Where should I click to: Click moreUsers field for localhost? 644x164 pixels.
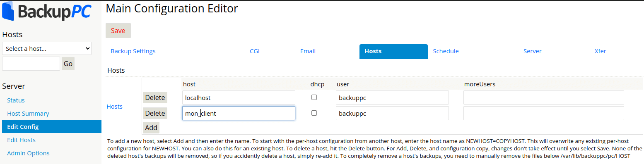544,97
